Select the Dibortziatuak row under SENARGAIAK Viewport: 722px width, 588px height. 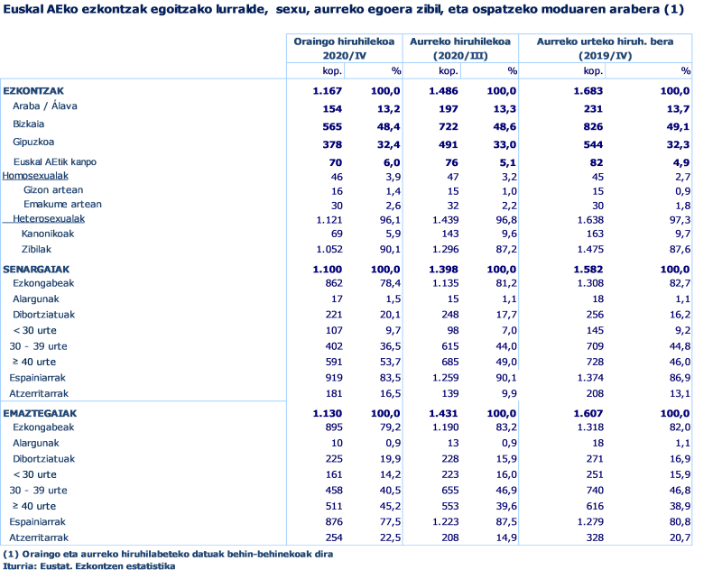[44, 315]
